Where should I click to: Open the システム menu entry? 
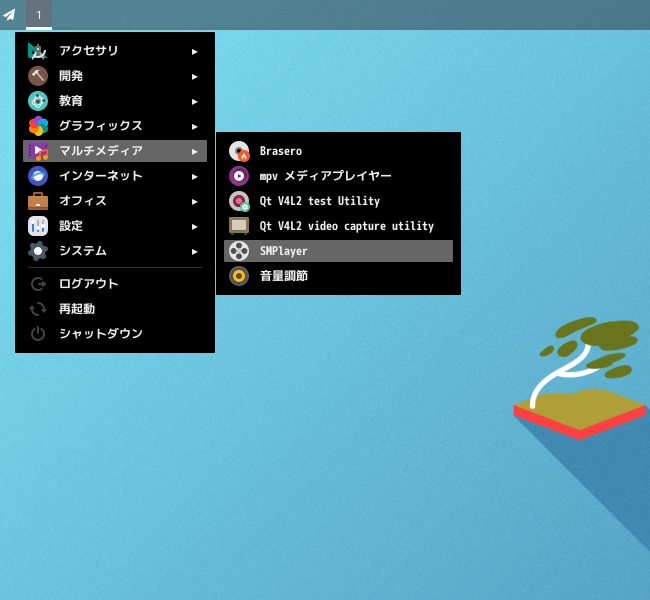(x=115, y=251)
